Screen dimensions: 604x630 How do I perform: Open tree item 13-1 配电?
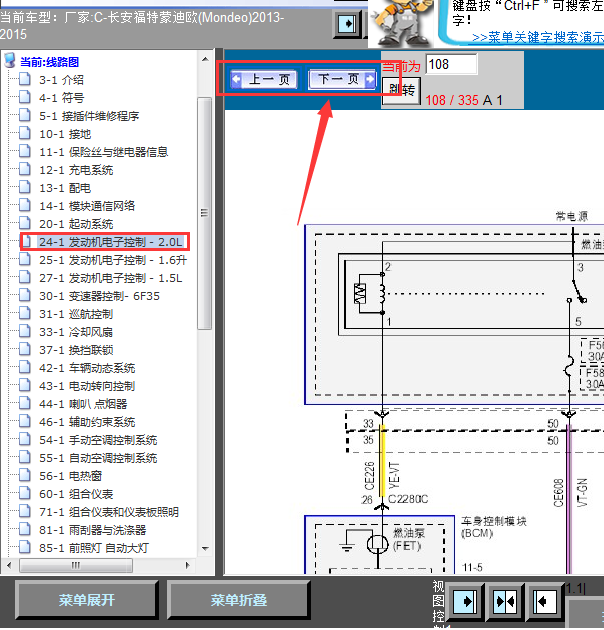[x=65, y=188]
